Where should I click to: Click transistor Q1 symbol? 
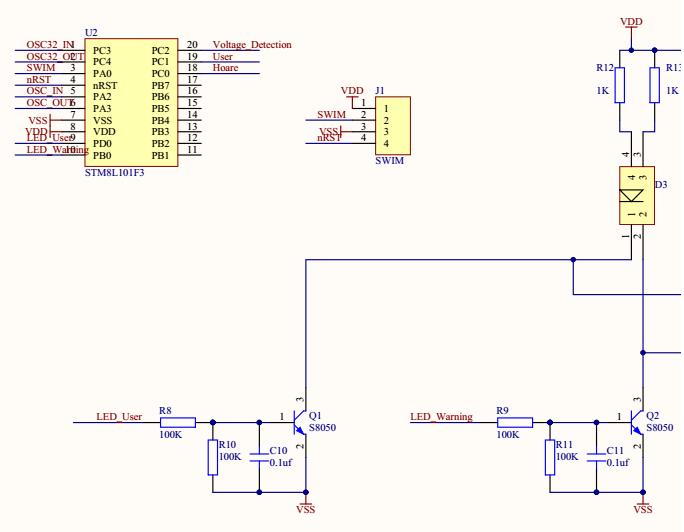point(300,422)
